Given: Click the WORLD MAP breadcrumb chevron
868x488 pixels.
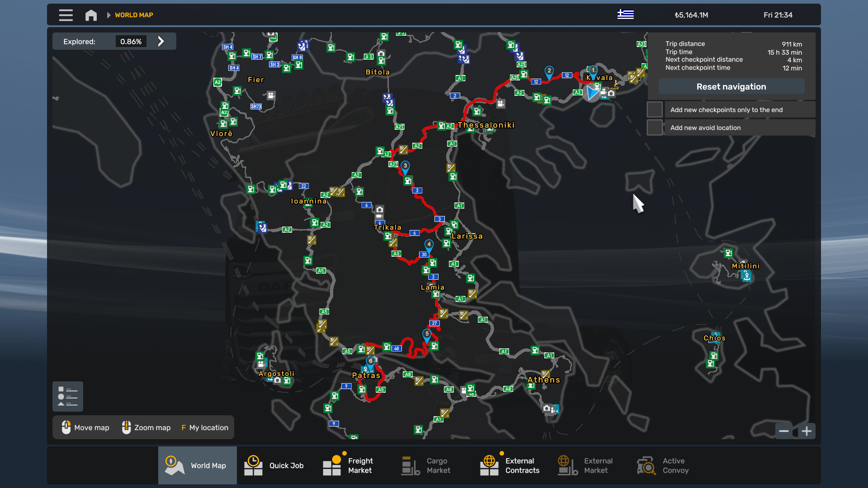Looking at the screenshot, I should tap(108, 15).
